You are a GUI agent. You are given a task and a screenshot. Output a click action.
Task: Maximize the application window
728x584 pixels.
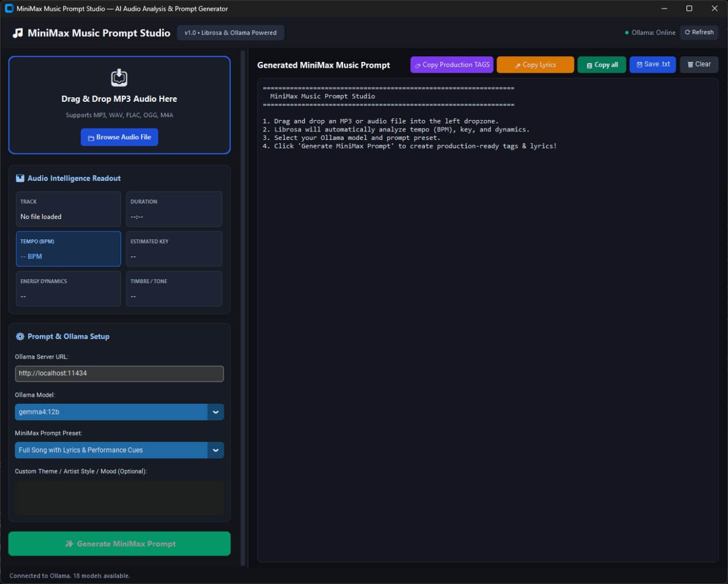pos(689,9)
